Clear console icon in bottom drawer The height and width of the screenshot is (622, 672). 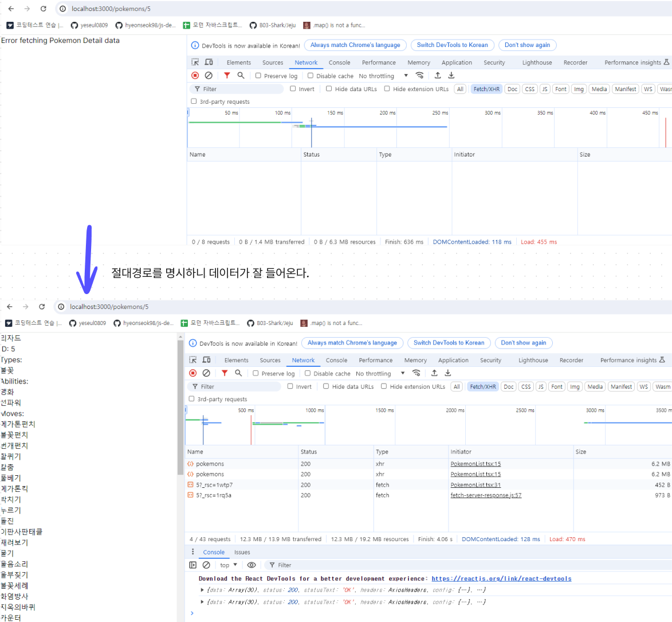pos(207,565)
